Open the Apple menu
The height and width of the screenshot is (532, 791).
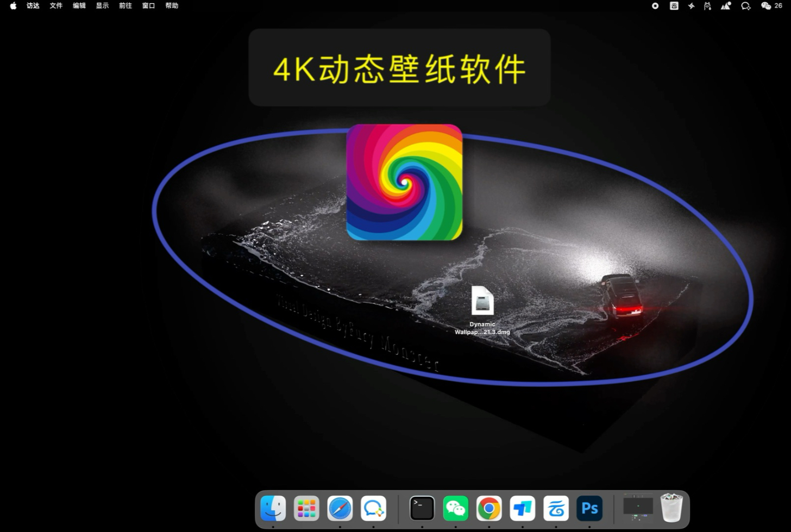coord(12,5)
